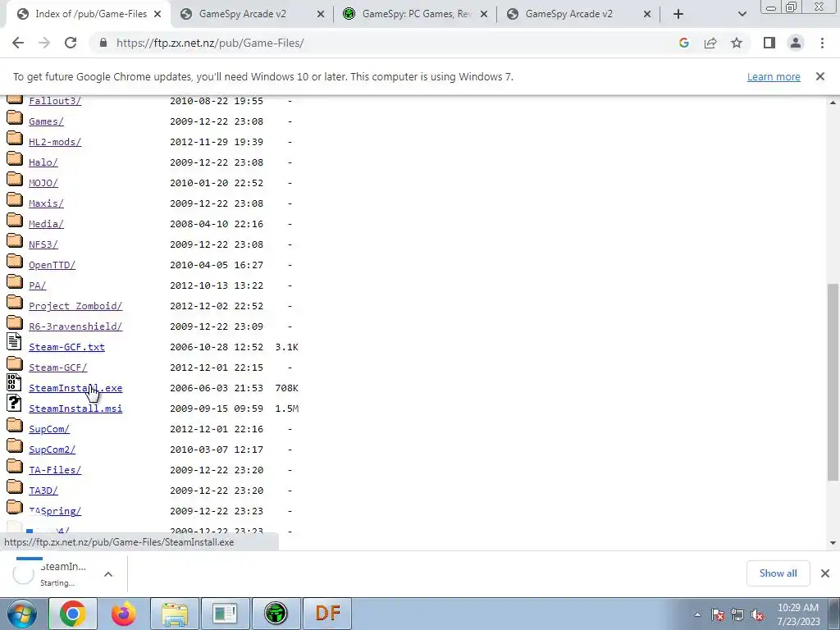Open the R6-3ravenshield/ folder link
840x630 pixels.
point(75,326)
